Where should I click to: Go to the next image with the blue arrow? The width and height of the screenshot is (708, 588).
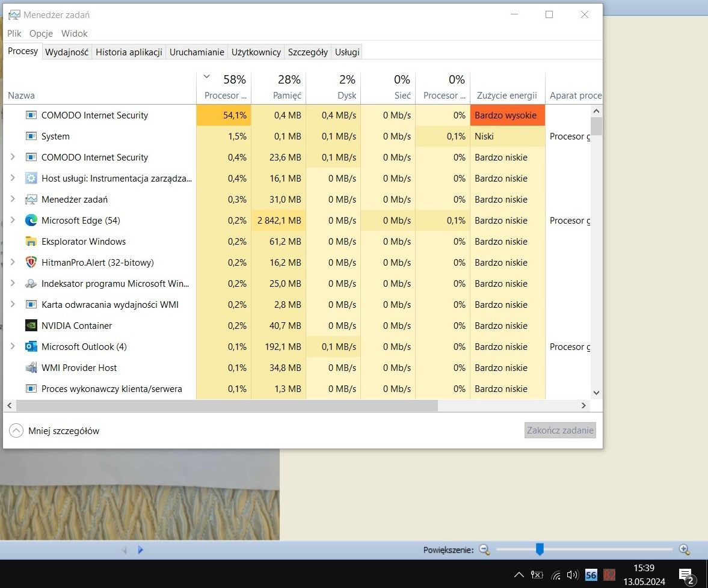(140, 550)
